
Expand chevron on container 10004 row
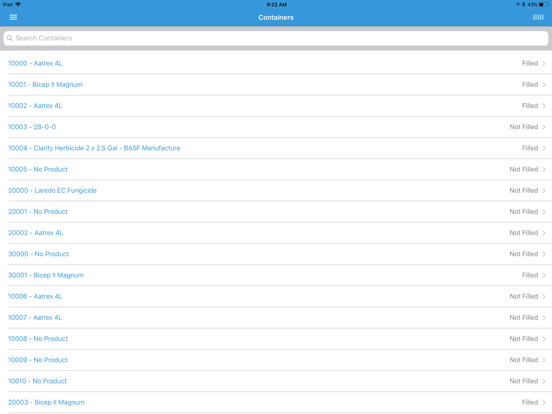tap(544, 148)
